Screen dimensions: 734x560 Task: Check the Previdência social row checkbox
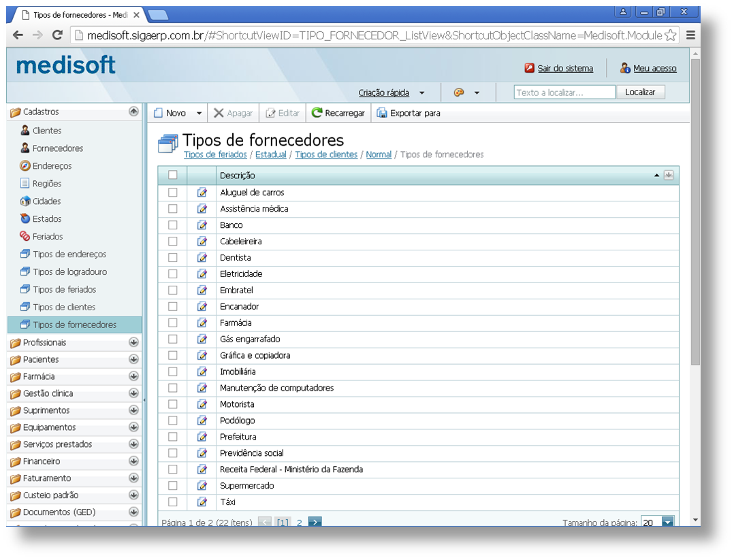pos(173,453)
